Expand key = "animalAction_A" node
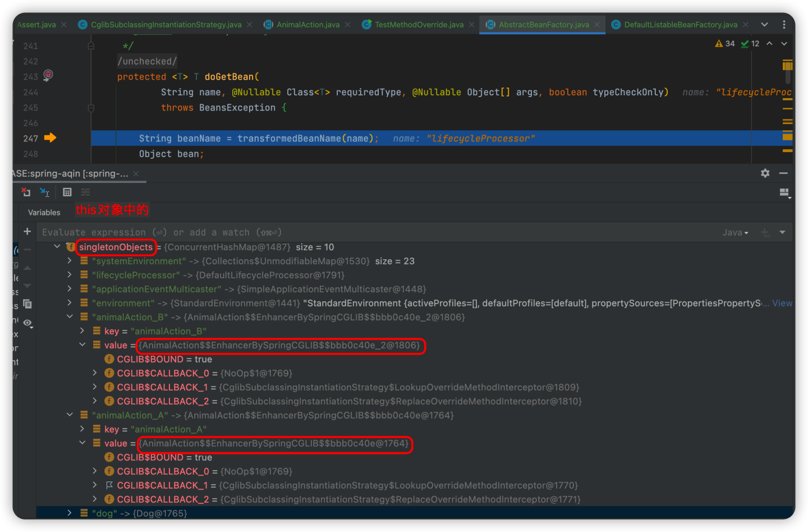This screenshot has width=808, height=532. click(x=82, y=429)
